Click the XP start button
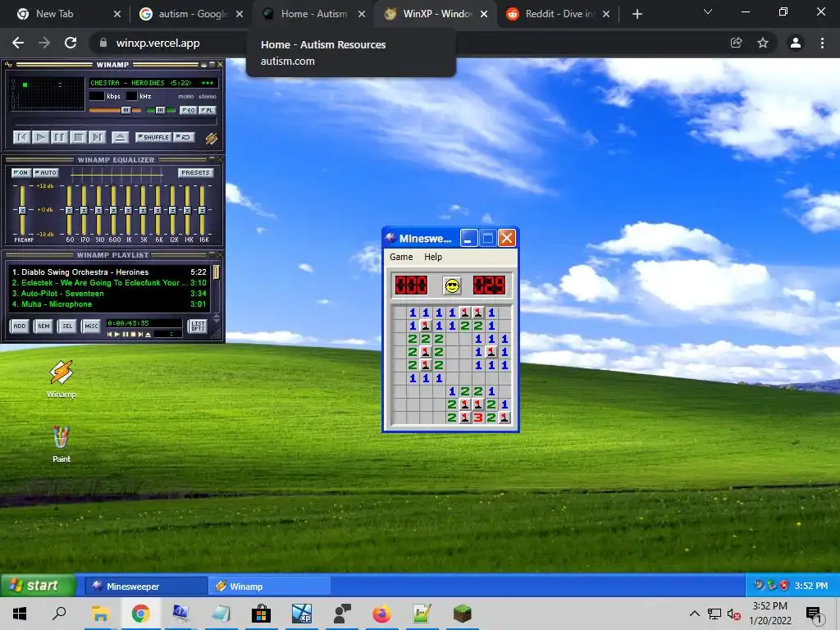Viewport: 840px width, 630px height. 38,586
